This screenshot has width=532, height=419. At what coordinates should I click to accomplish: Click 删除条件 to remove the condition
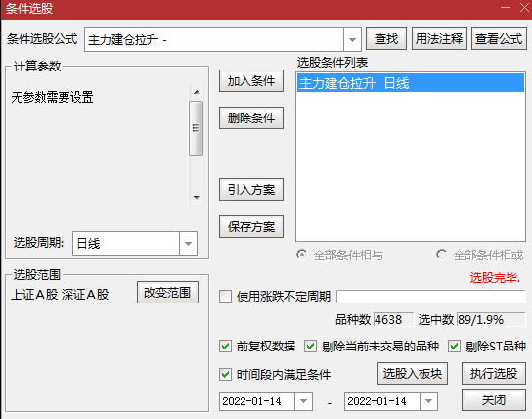point(251,118)
